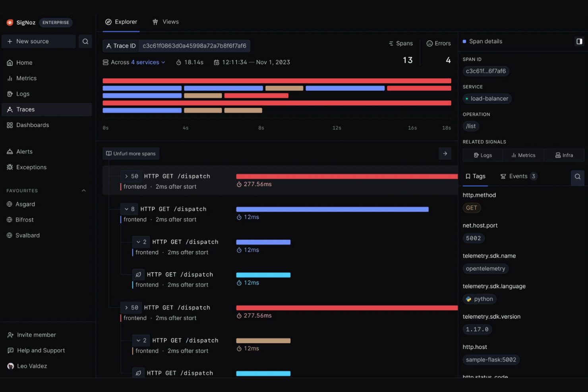Screen dimensions: 588x392
Task: Open the 'Across 4 services' dropdown
Action: (x=134, y=62)
